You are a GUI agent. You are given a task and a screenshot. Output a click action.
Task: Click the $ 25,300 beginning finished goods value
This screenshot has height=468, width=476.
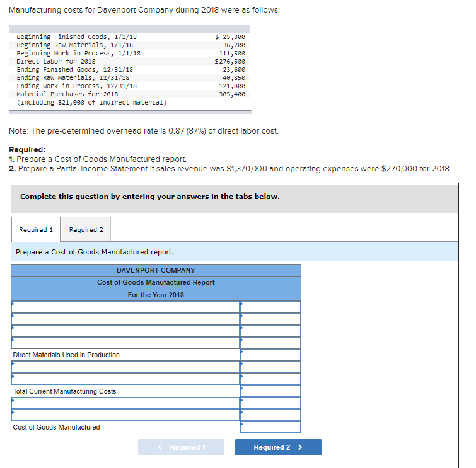pyautogui.click(x=229, y=37)
